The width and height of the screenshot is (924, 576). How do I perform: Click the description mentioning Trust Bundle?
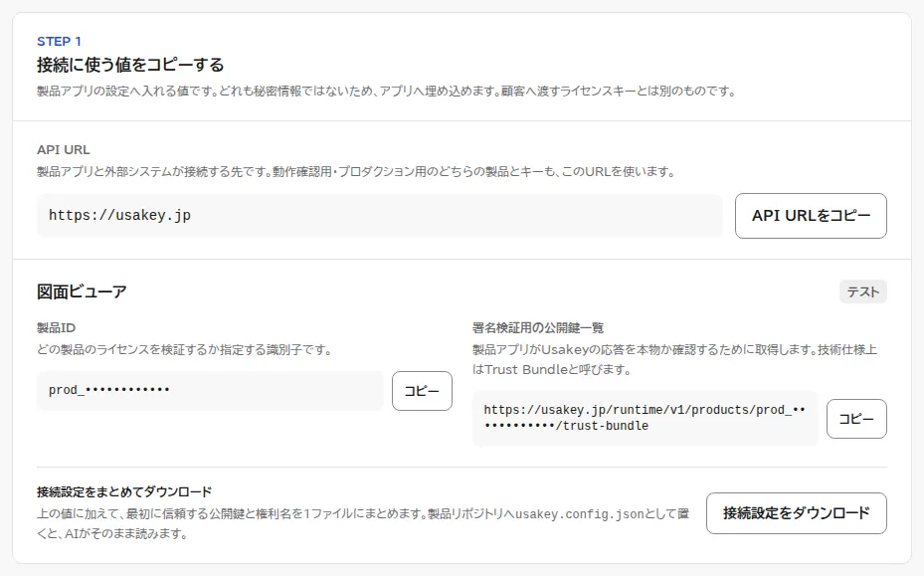674,360
